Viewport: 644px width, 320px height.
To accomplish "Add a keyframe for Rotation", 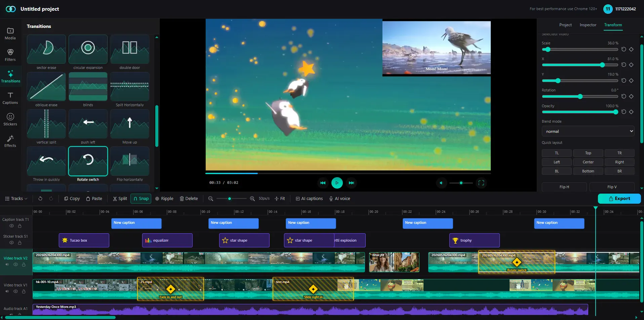I will point(631,96).
